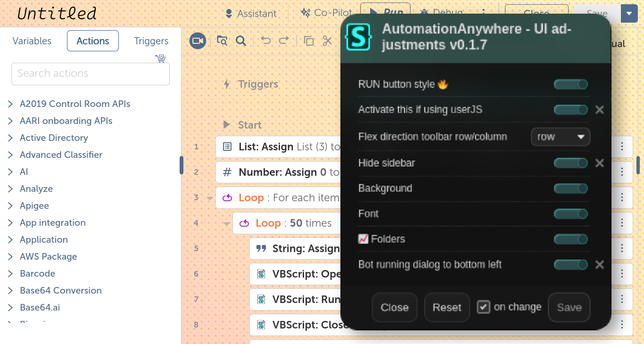644x344 pixels.
Task: Click the extension's S logo icon
Action: 358,37
